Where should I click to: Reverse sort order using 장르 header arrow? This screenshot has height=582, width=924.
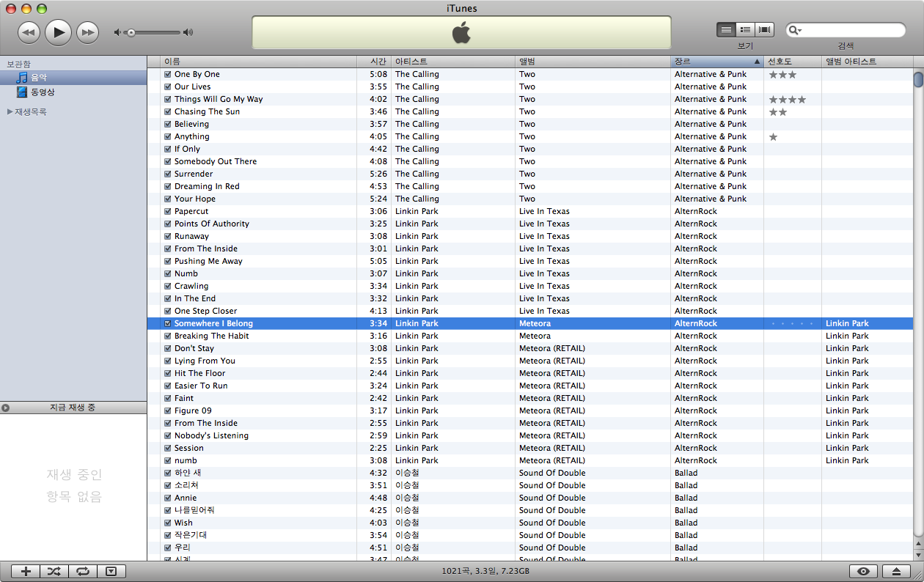(x=757, y=62)
